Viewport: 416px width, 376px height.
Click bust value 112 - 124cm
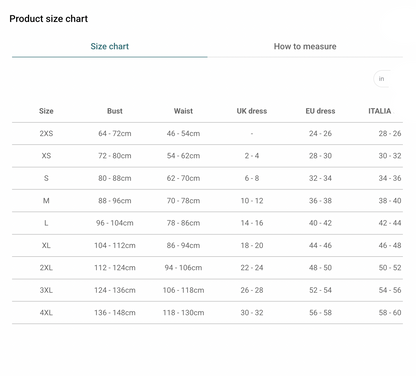[x=115, y=268]
